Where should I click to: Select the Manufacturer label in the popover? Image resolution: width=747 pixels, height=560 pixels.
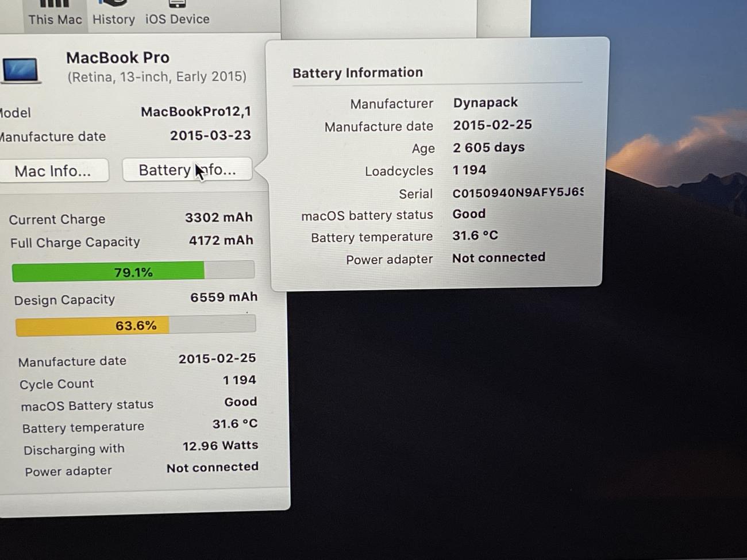point(392,103)
